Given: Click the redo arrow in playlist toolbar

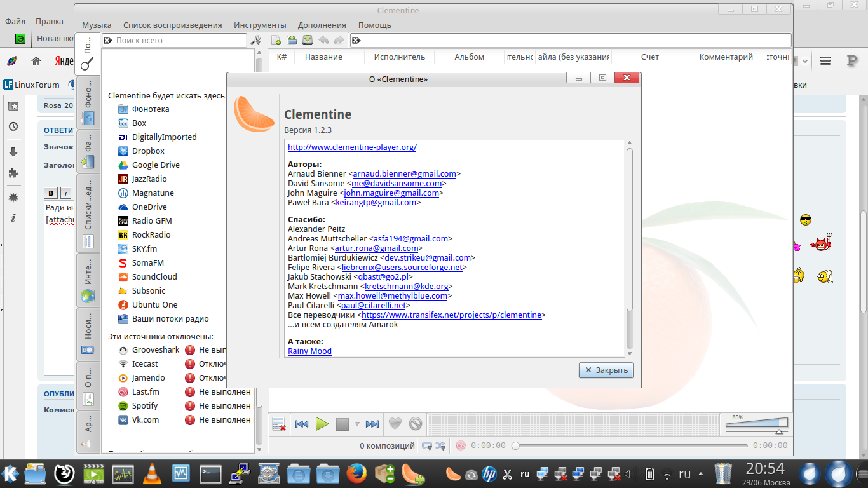Looking at the screenshot, I should pyautogui.click(x=339, y=41).
